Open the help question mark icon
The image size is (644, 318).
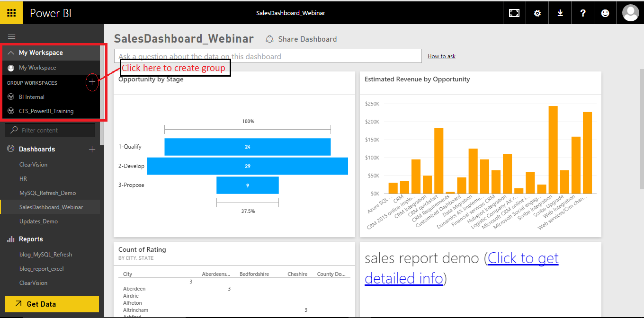(583, 13)
